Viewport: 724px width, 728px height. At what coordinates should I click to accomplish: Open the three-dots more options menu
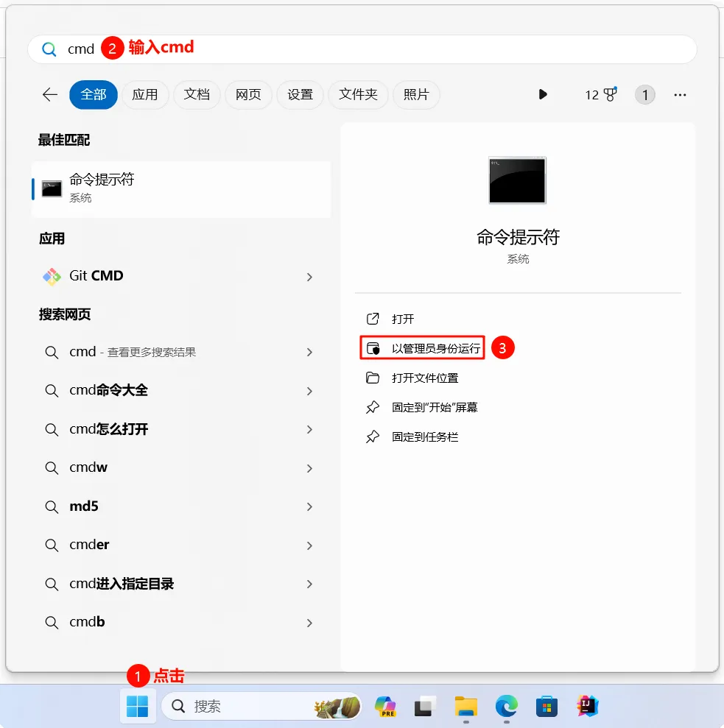tap(680, 95)
